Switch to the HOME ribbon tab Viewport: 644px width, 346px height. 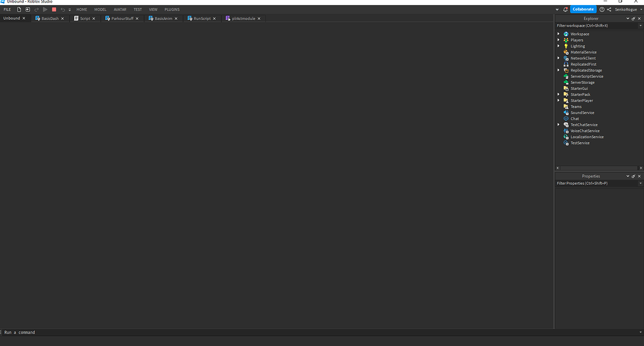[x=82, y=9]
